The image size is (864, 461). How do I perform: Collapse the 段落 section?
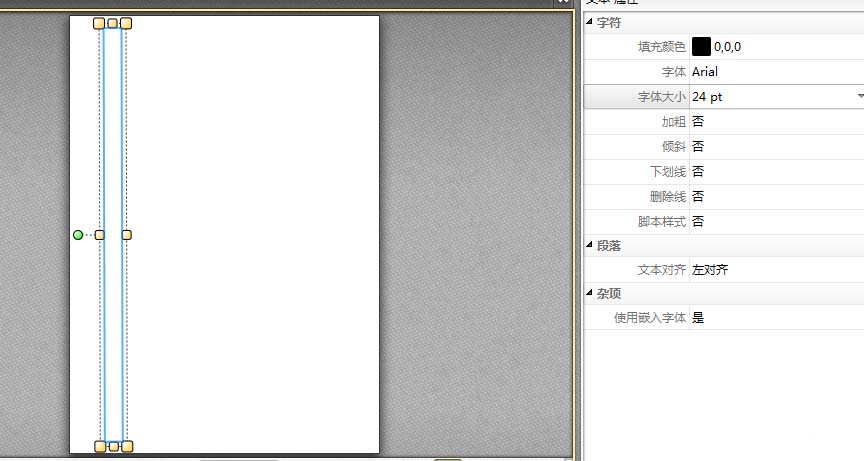tap(590, 245)
